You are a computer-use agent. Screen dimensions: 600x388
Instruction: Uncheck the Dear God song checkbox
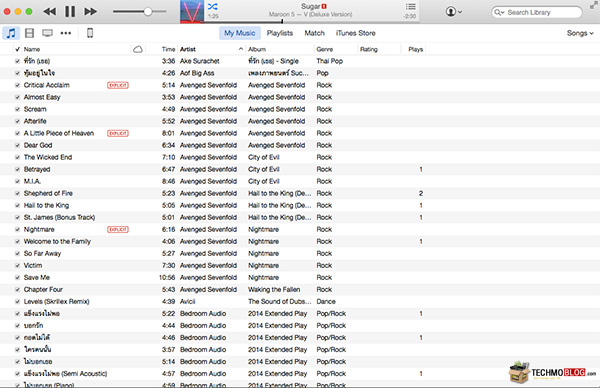tap(17, 145)
